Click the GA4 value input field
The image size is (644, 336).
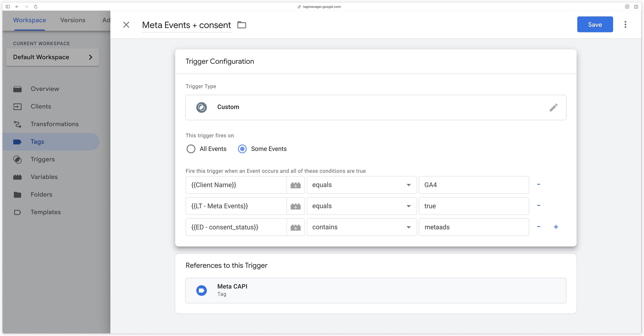pyautogui.click(x=474, y=185)
